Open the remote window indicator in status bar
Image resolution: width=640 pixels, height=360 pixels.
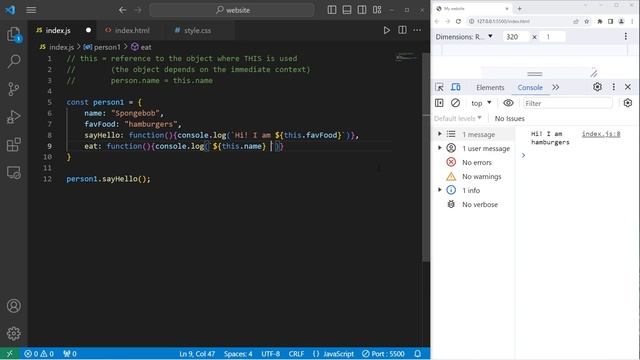[x=9, y=353]
